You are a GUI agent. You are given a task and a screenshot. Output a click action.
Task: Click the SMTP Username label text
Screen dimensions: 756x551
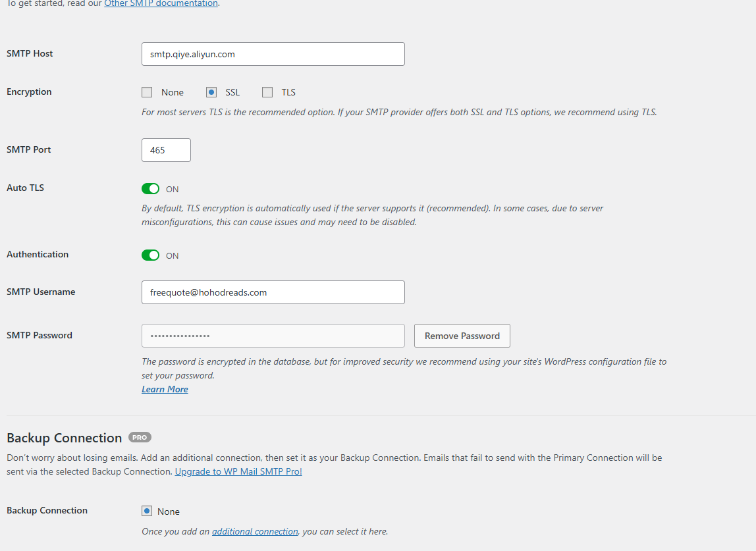tap(41, 292)
